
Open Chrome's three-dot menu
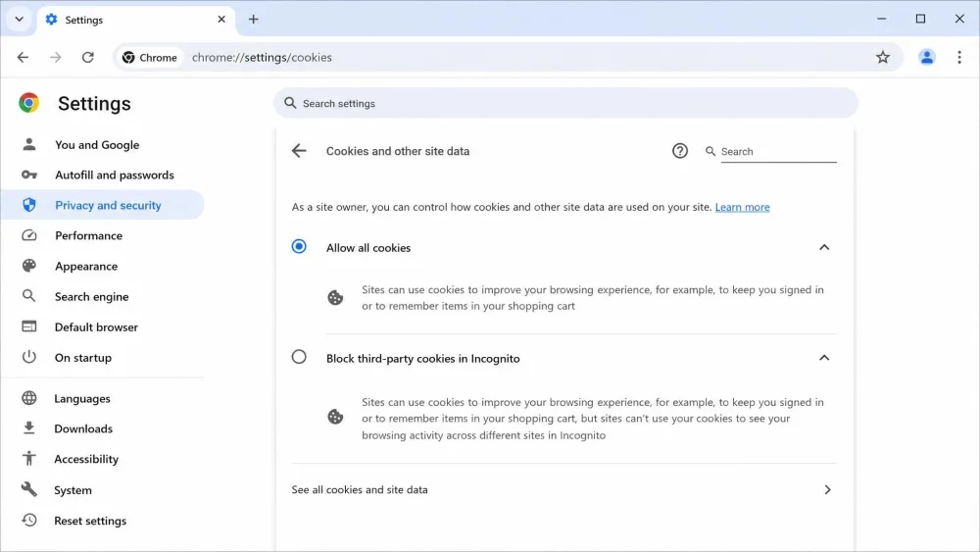959,58
